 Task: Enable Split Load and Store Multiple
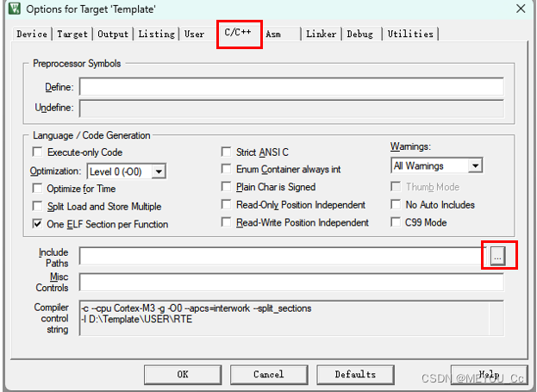(37, 206)
